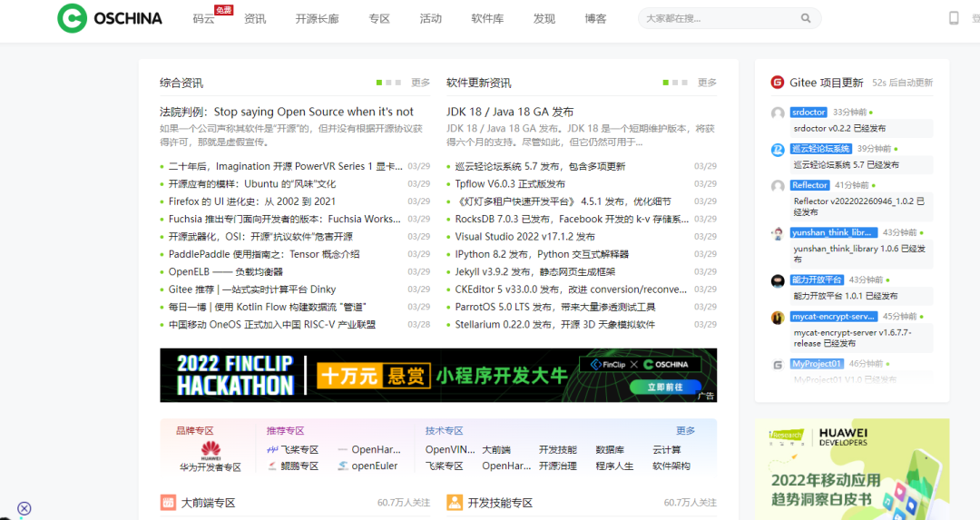Open 博客 navigation item
The image size is (980, 520).
tap(595, 19)
